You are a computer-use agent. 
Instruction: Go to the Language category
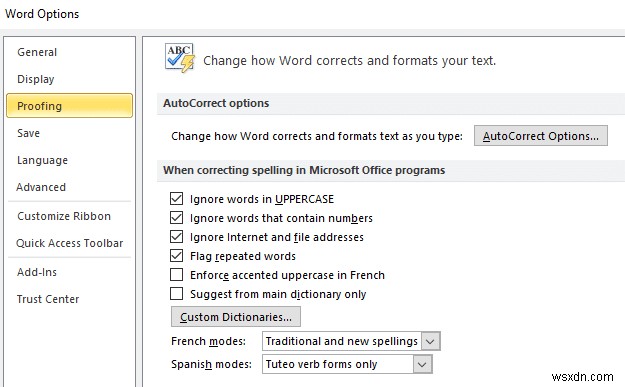point(42,160)
